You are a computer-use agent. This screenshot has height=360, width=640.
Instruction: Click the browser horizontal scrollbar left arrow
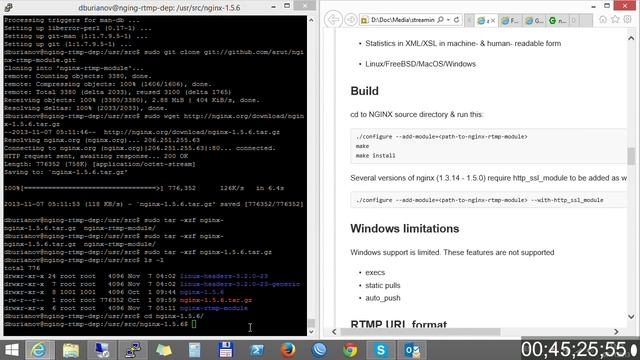(334, 332)
